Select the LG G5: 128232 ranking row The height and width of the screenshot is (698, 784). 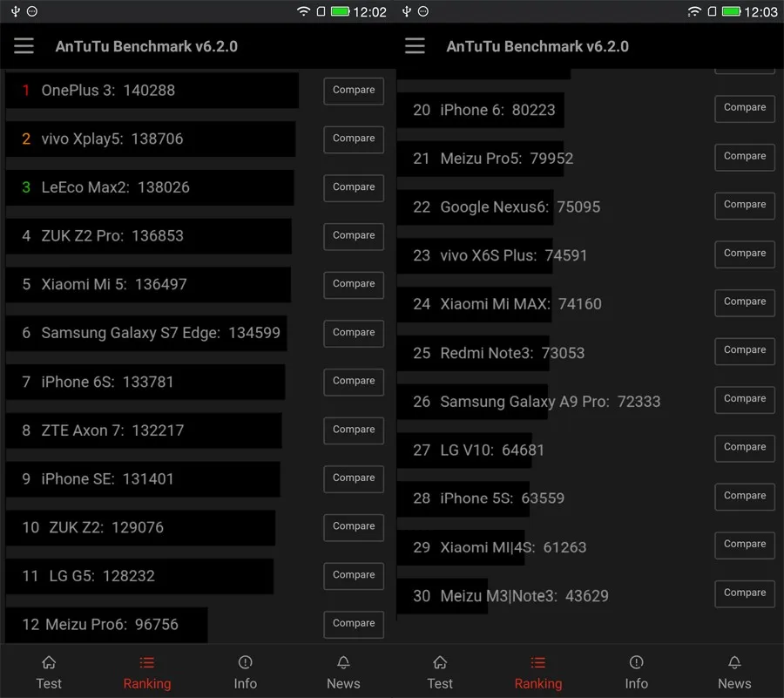coord(139,575)
